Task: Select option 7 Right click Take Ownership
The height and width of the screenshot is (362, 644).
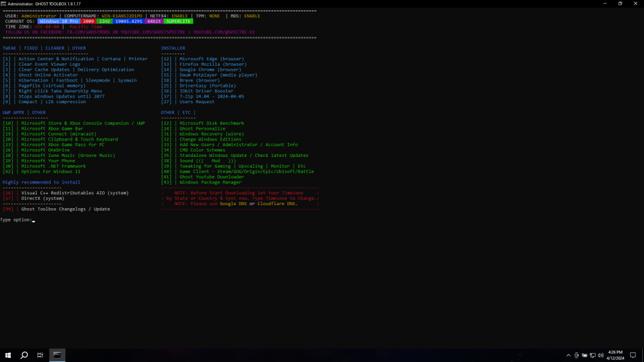Action: pos(52,91)
